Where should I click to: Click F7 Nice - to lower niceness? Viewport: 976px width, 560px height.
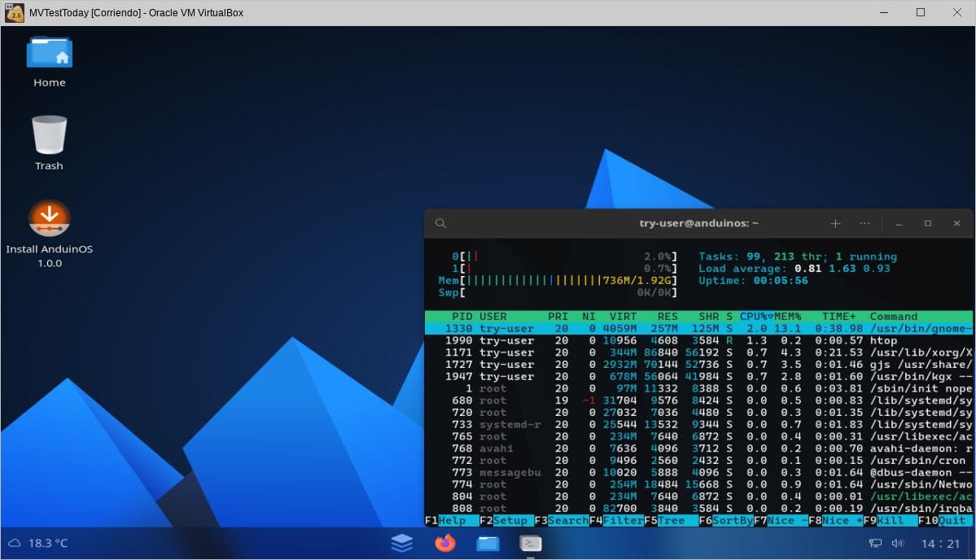coord(781,520)
